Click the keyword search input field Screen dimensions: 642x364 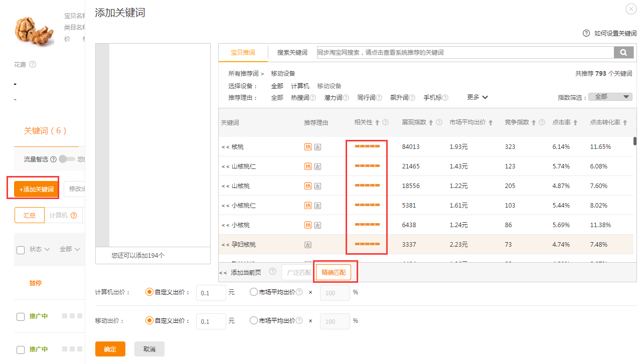point(465,52)
